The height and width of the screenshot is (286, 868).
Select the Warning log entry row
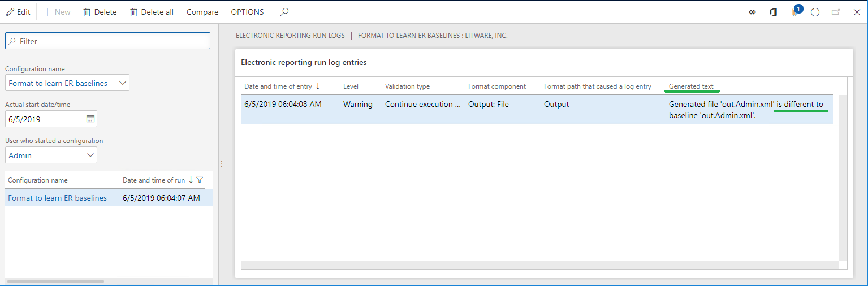357,105
